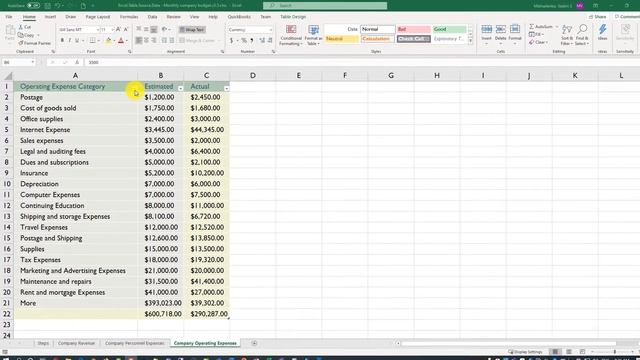This screenshot has height=360, width=640.
Task: Click the Accounting dollar sign icon
Action: (231, 40)
